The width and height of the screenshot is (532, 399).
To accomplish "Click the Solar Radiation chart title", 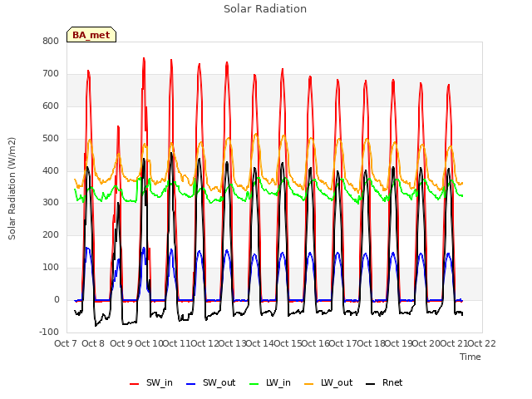I will pos(265,9).
